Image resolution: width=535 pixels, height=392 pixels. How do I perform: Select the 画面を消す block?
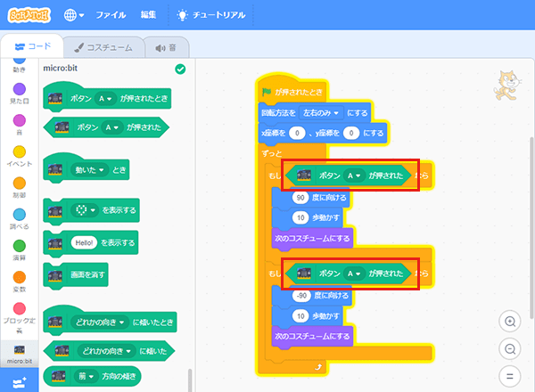coord(76,275)
